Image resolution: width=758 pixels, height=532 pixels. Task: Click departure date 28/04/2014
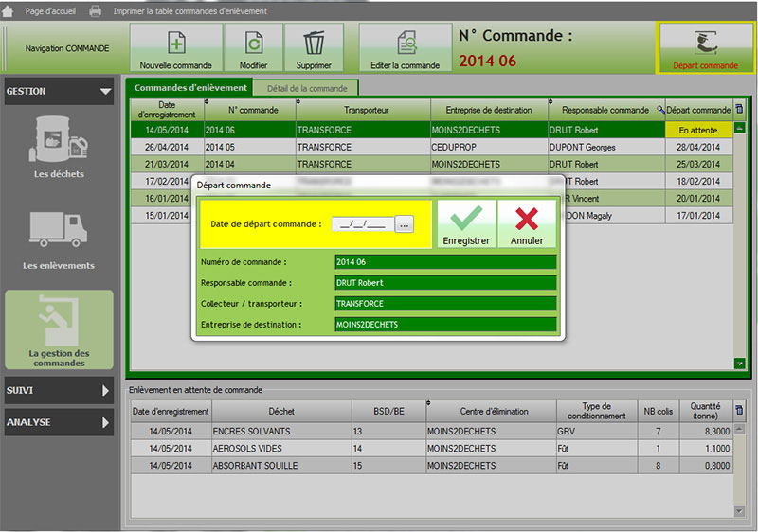point(698,147)
